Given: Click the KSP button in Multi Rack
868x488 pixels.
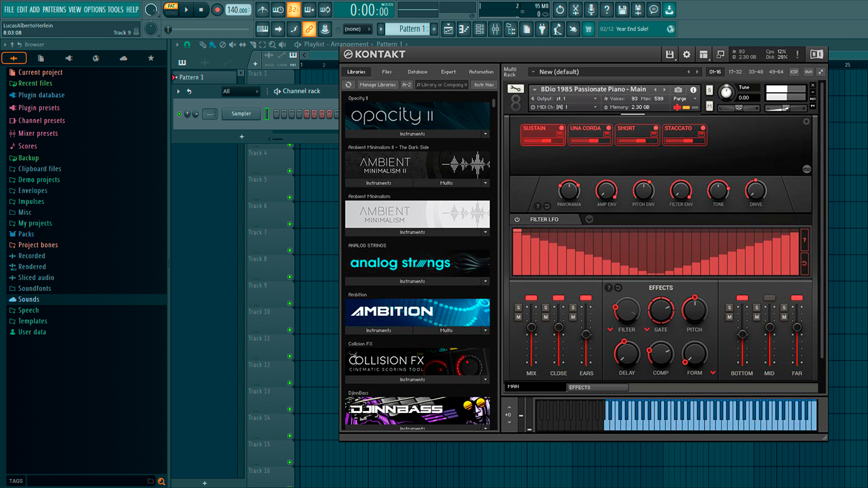Looking at the screenshot, I should pos(794,72).
